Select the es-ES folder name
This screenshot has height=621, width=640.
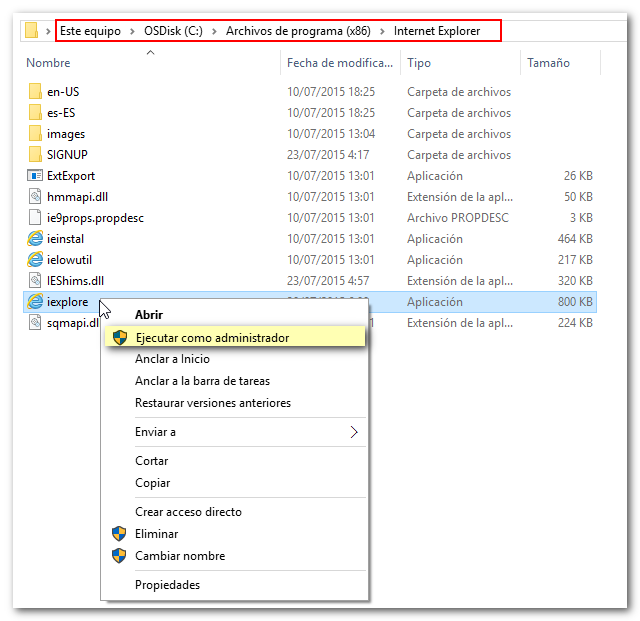click(x=61, y=113)
